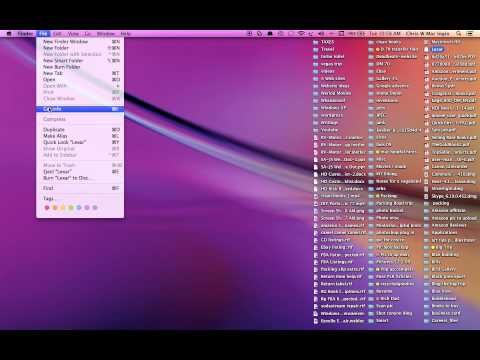This screenshot has width=480, height=360.
Task: Apply the yellow tag color
Action: pos(63,208)
